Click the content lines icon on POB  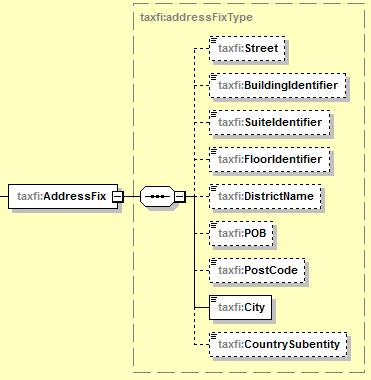tap(214, 226)
